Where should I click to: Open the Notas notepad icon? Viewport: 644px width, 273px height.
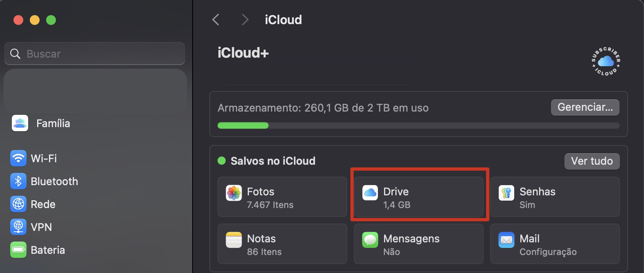pyautogui.click(x=233, y=240)
